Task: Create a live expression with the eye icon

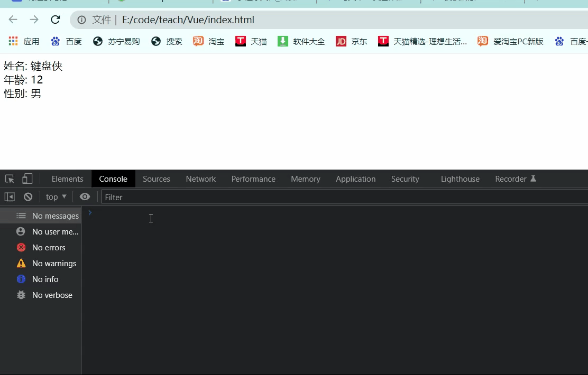Action: pos(85,196)
